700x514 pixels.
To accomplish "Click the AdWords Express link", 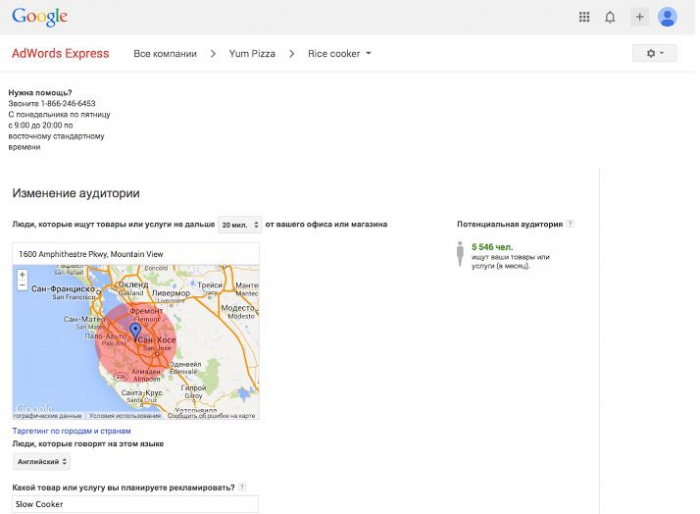I will pos(60,54).
